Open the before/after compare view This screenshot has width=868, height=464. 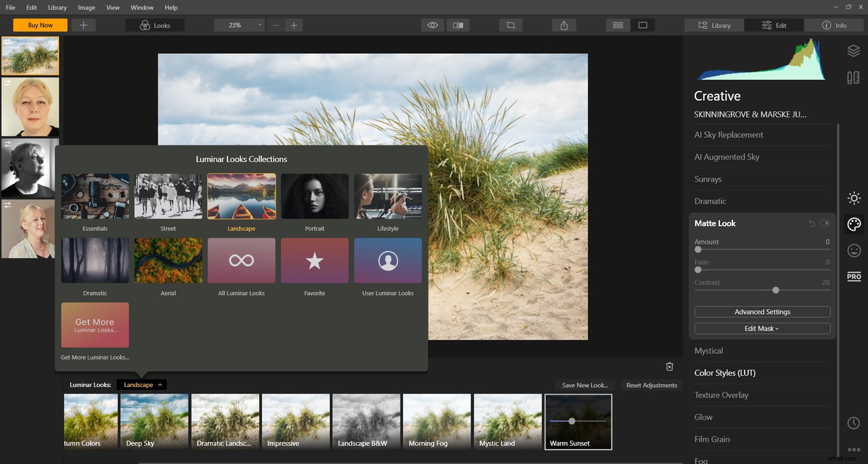(458, 25)
